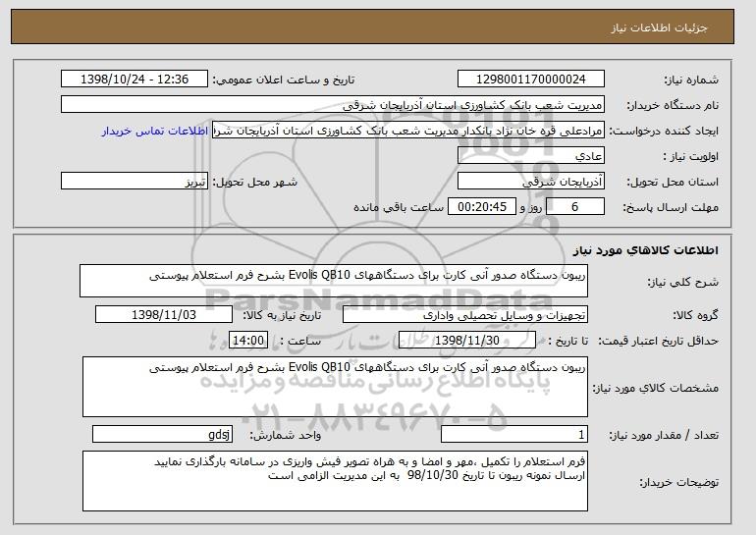This screenshot has width=756, height=535.
Task: Click the تاریخ و ساعت اعلان عمومی label
Action: 284,80
